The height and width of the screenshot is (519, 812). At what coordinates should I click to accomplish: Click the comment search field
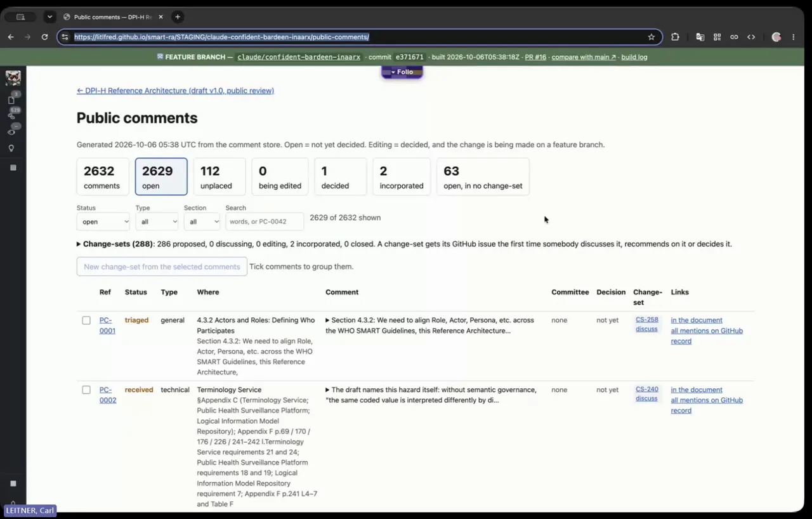265,221
